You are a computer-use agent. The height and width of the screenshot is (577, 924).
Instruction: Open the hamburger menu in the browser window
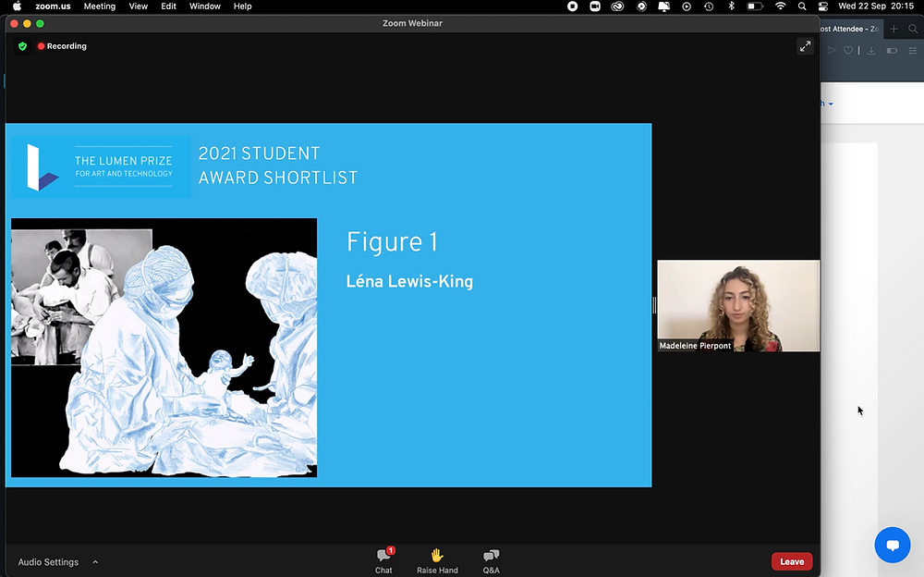(912, 51)
